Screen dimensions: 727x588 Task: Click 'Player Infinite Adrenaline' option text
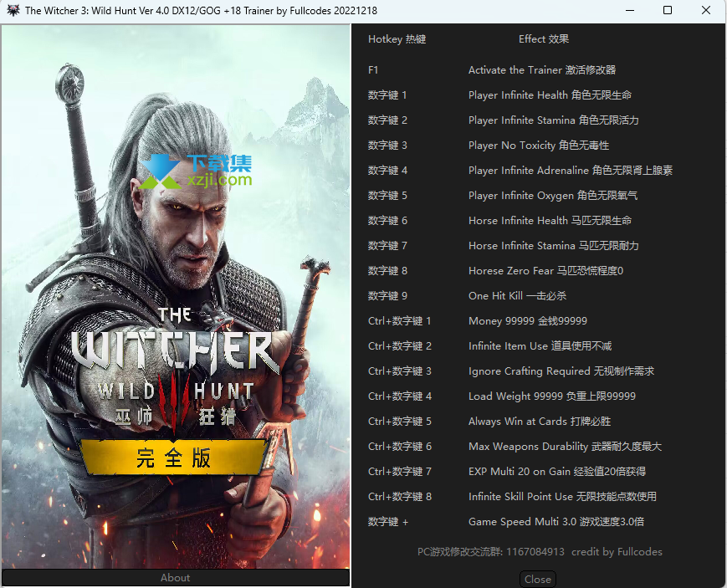[x=571, y=170]
